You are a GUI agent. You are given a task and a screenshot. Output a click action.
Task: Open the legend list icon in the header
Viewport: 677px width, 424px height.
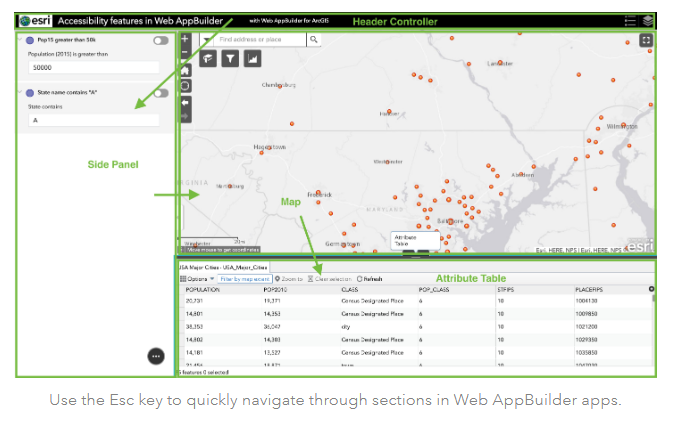pyautogui.click(x=630, y=21)
